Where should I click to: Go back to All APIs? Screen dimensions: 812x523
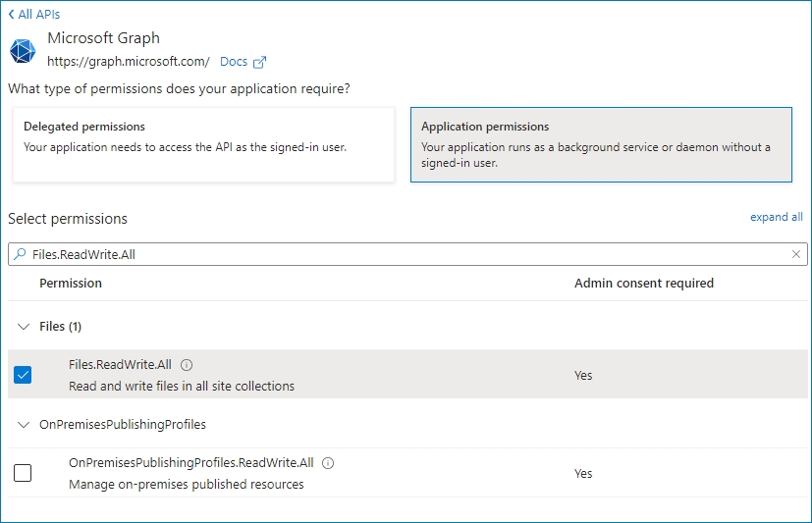click(34, 14)
